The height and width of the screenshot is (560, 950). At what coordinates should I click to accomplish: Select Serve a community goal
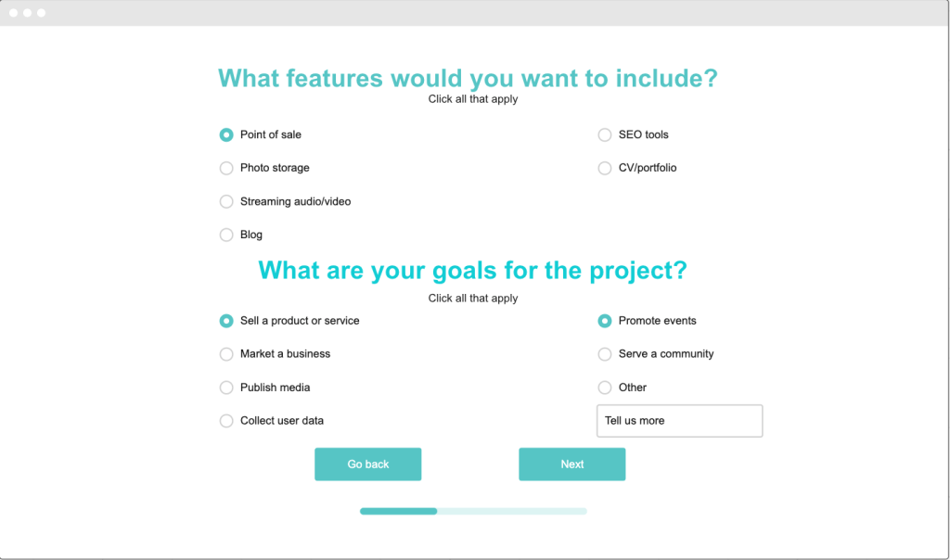(605, 354)
